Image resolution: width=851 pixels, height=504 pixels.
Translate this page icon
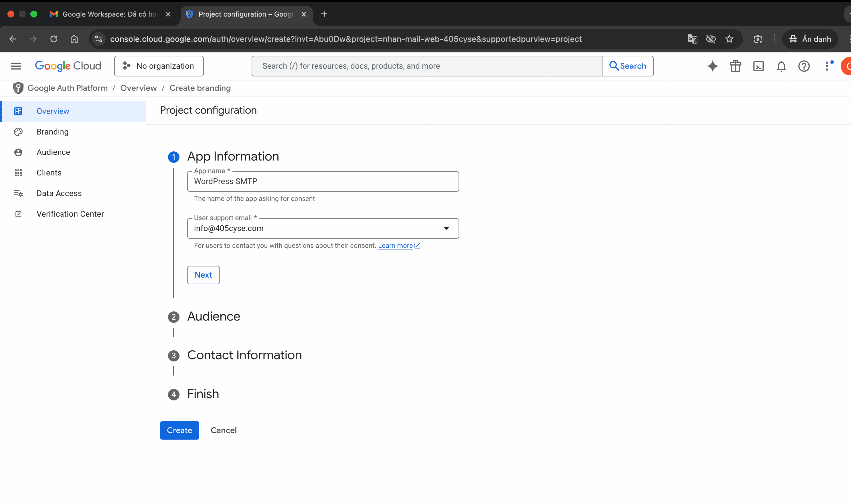click(693, 39)
